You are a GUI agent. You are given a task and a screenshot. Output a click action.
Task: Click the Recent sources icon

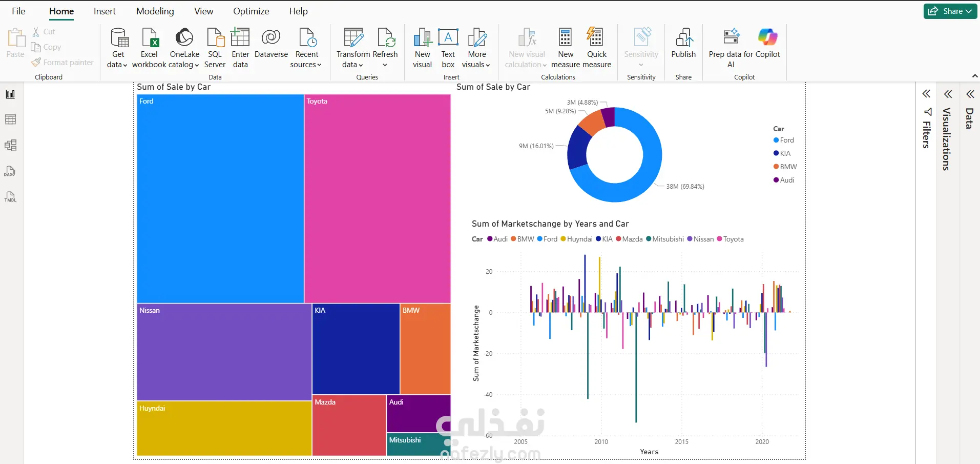point(307,38)
